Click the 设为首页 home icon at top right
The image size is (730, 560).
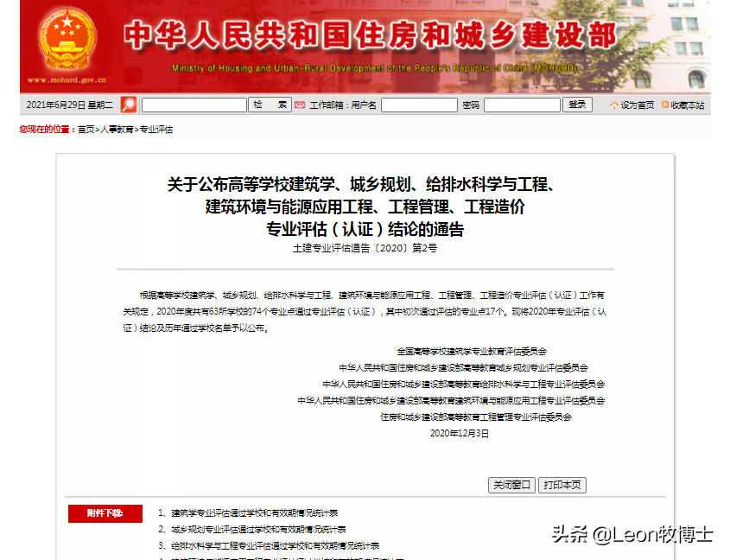614,103
